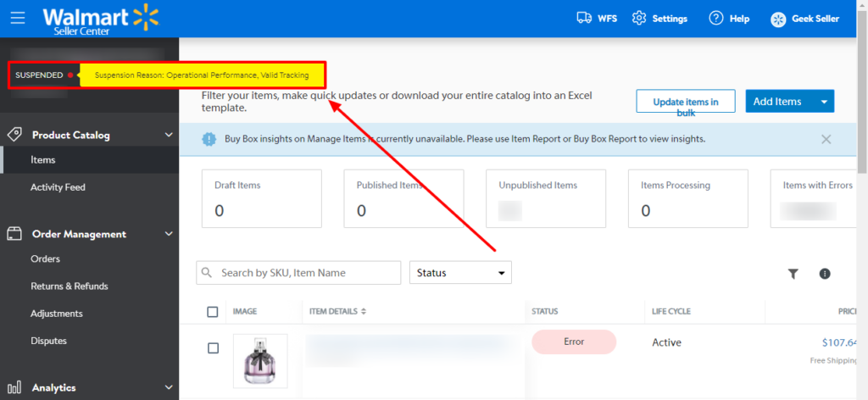Click the perfume bottle product thumbnail

[260, 361]
